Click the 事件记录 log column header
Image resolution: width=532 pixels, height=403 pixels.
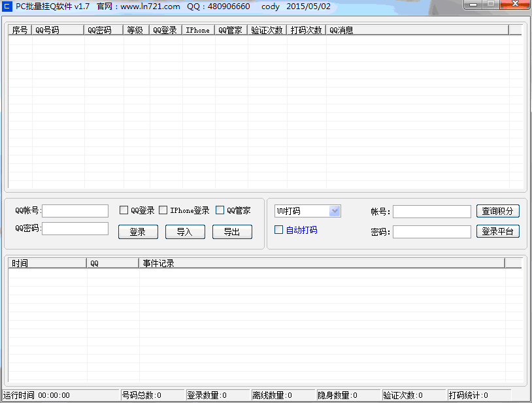(157, 263)
